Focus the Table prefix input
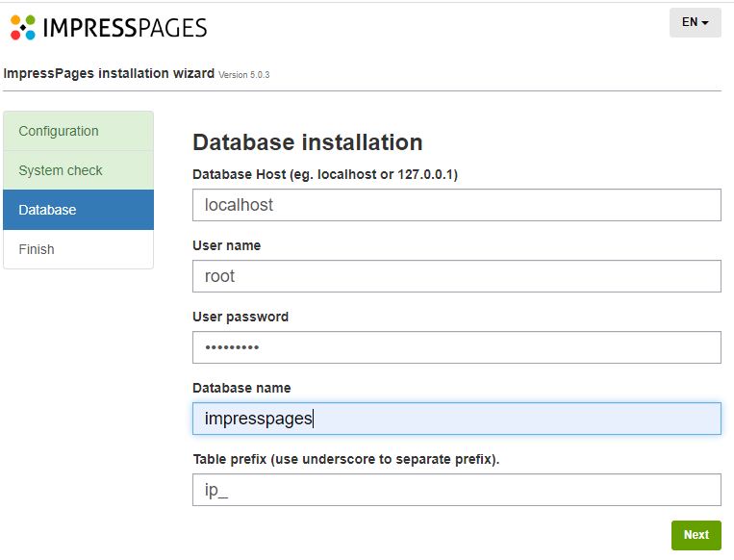Image resolution: width=734 pixels, height=560 pixels. tap(456, 490)
